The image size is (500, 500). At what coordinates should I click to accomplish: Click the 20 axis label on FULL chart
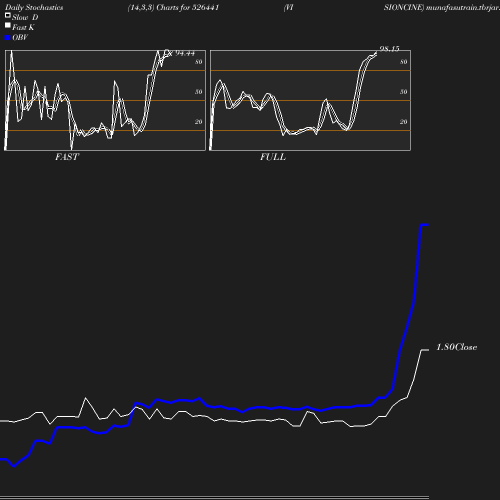coord(404,122)
